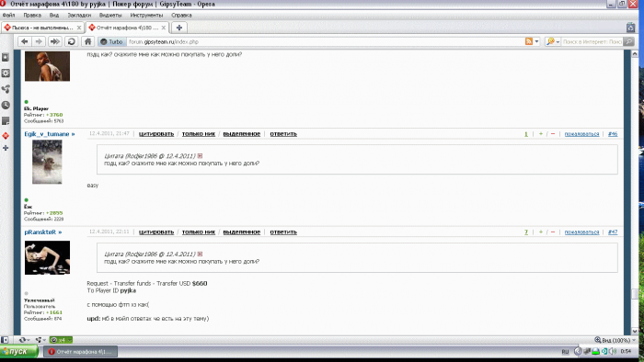Toggle the Opera Turbo button
This screenshot has width=644, height=362.
[111, 42]
